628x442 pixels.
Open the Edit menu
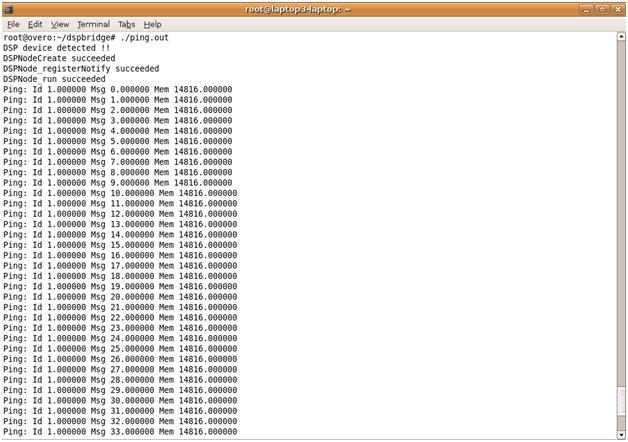tap(35, 24)
